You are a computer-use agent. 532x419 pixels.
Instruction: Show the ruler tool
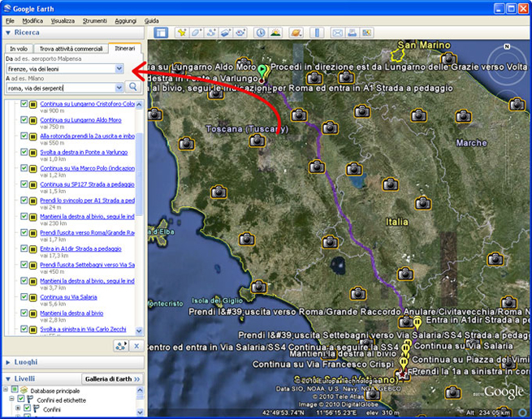(x=317, y=33)
